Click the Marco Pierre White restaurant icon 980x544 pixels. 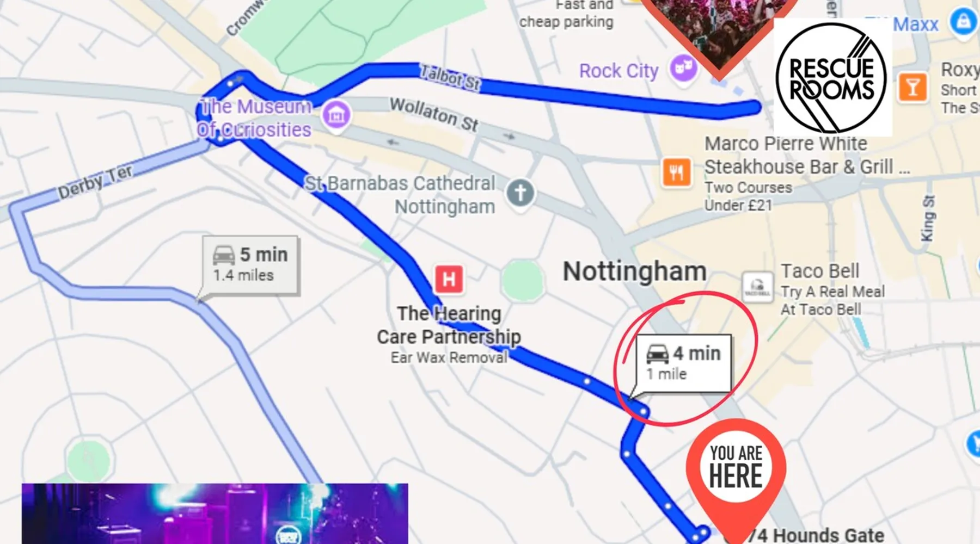(x=676, y=172)
